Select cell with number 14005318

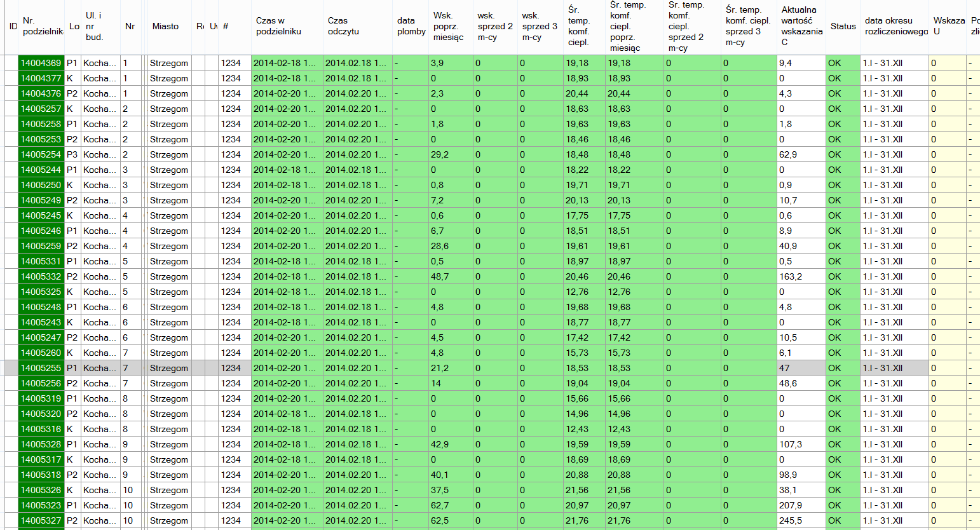[41, 475]
